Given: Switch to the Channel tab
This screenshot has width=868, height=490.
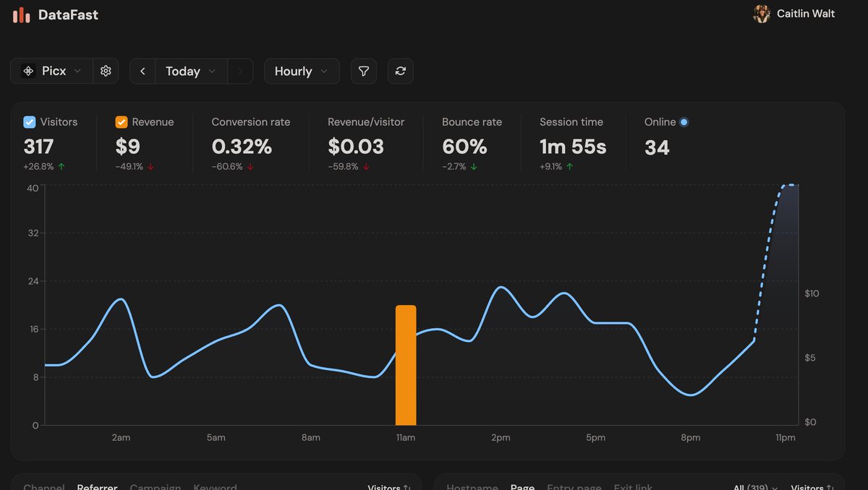Looking at the screenshot, I should pos(43,487).
